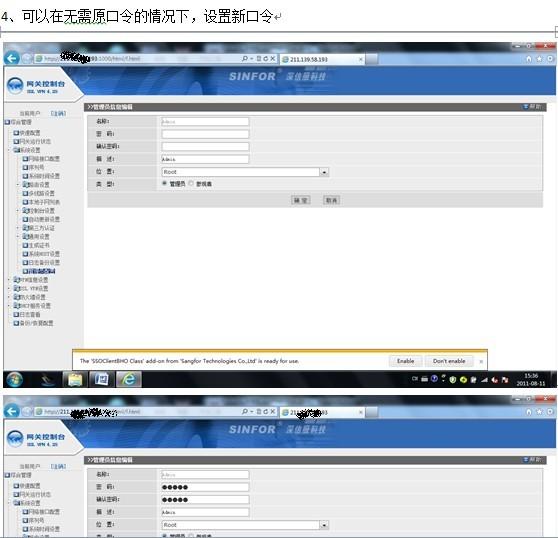The width and height of the screenshot is (558, 538).
Task: Expand the 通用设置 tree node
Action: point(19,237)
